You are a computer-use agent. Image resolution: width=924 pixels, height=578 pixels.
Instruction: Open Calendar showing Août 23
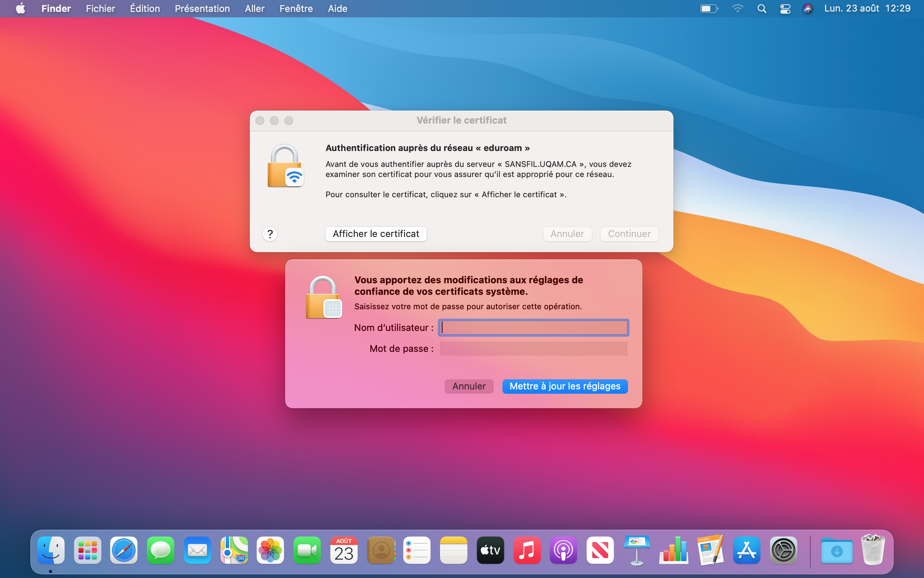click(344, 551)
